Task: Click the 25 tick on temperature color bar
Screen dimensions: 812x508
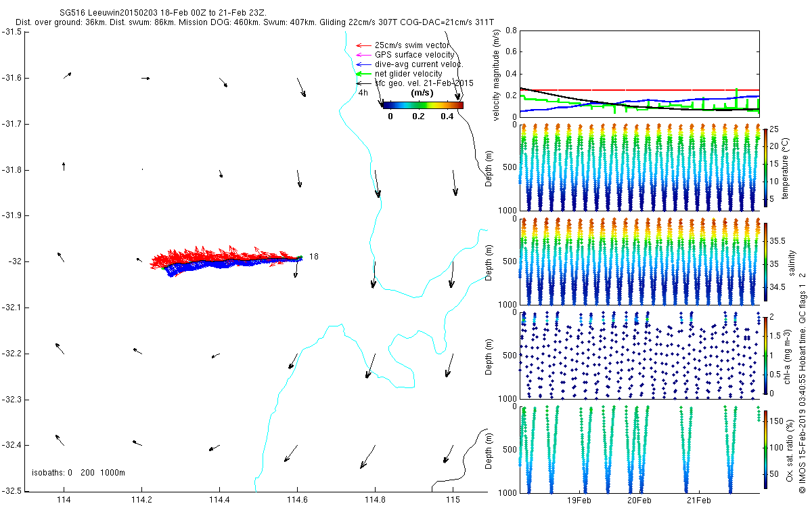Action: (775, 129)
